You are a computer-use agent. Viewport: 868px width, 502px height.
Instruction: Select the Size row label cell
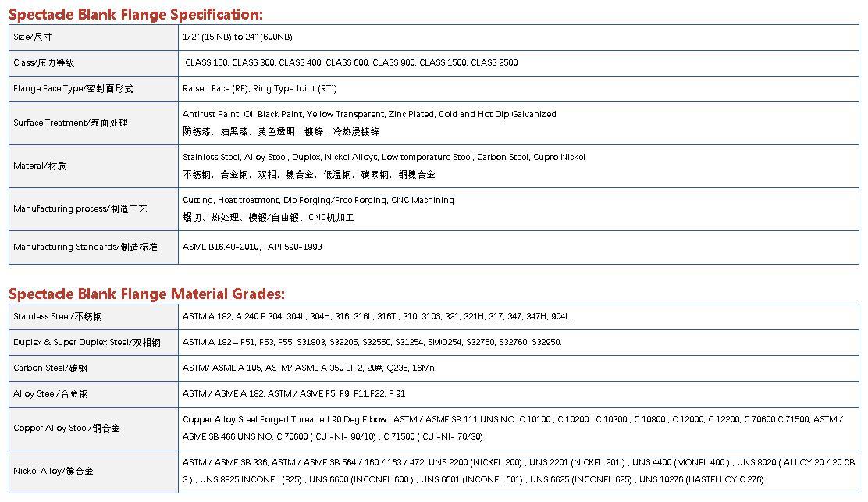(94, 37)
